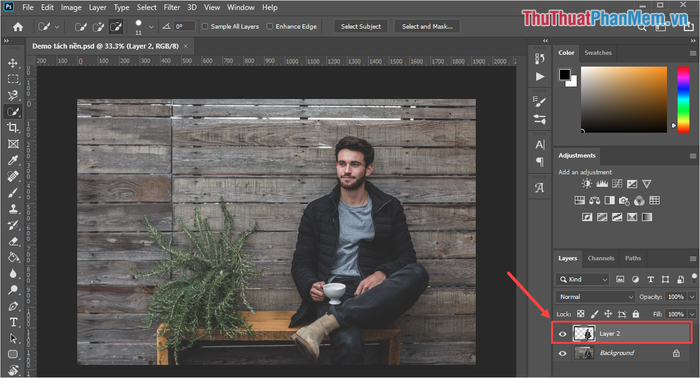
Task: Open the Filter menu
Action: 171,7
